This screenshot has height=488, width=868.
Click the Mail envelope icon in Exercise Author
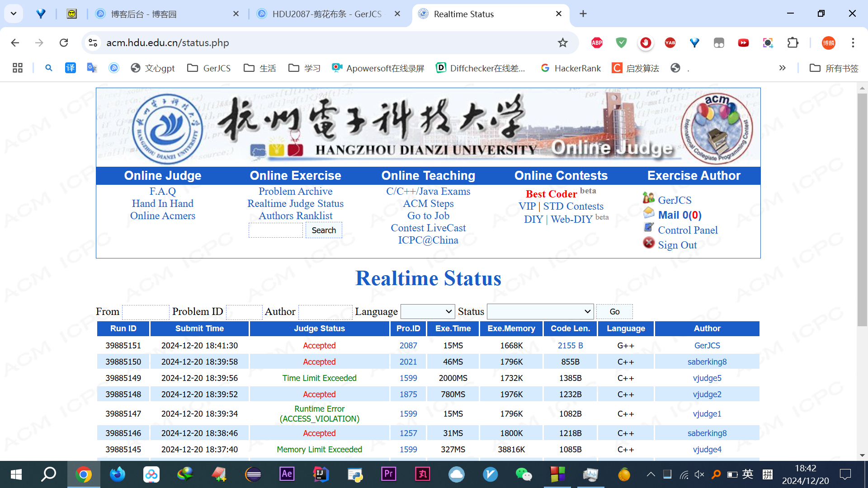[649, 213]
